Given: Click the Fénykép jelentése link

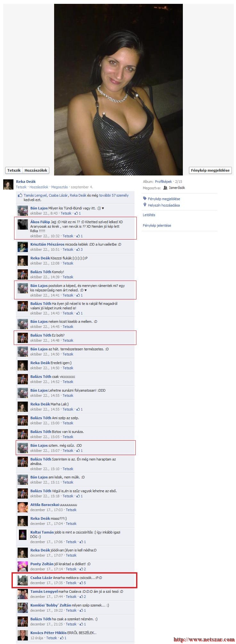Looking at the screenshot, I should pos(157,225).
